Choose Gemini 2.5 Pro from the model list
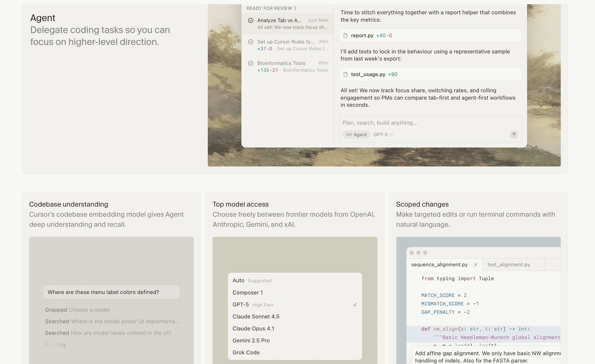Image resolution: width=595 pixels, height=364 pixels. (251, 340)
